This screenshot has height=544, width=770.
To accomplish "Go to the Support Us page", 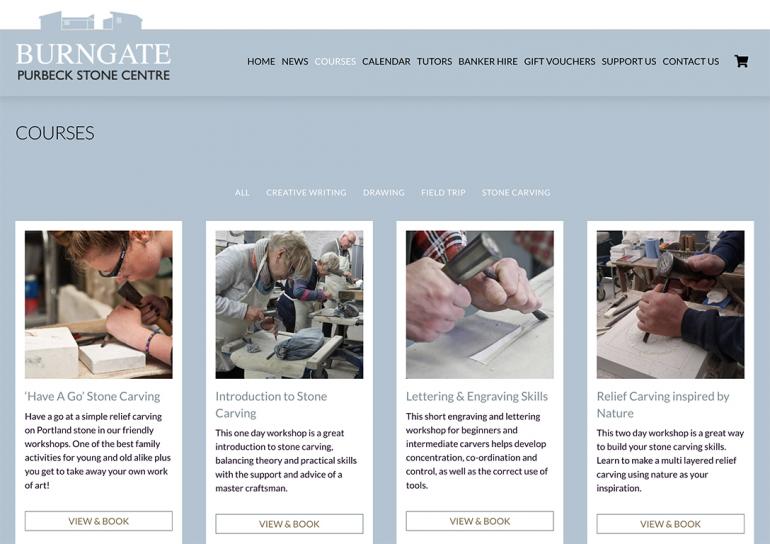I will [x=629, y=61].
